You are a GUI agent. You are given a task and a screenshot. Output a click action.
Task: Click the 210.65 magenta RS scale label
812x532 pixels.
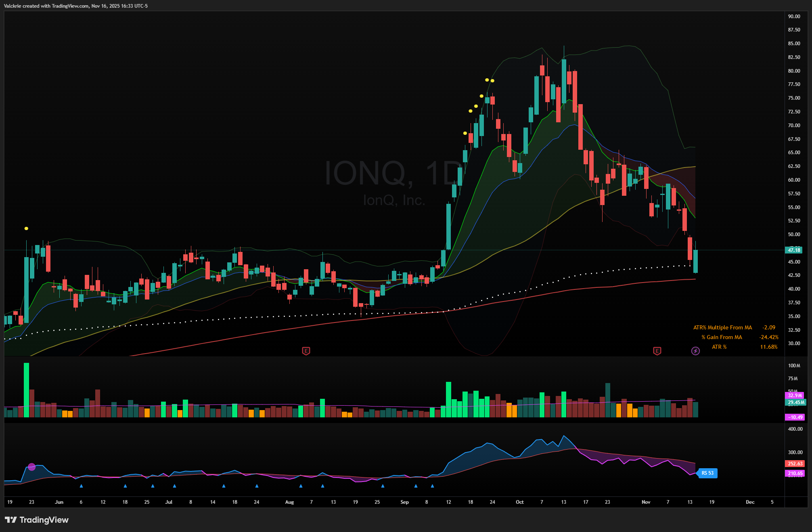[795, 473]
